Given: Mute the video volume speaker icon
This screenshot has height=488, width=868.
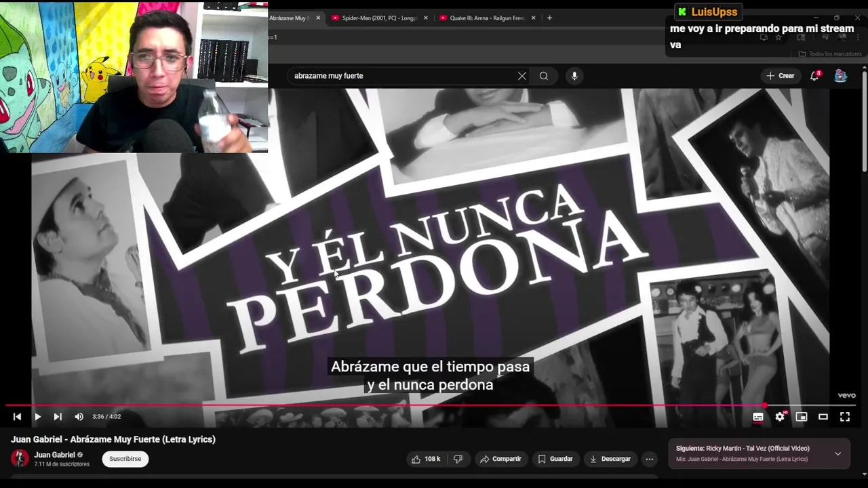Looking at the screenshot, I should pyautogui.click(x=79, y=417).
